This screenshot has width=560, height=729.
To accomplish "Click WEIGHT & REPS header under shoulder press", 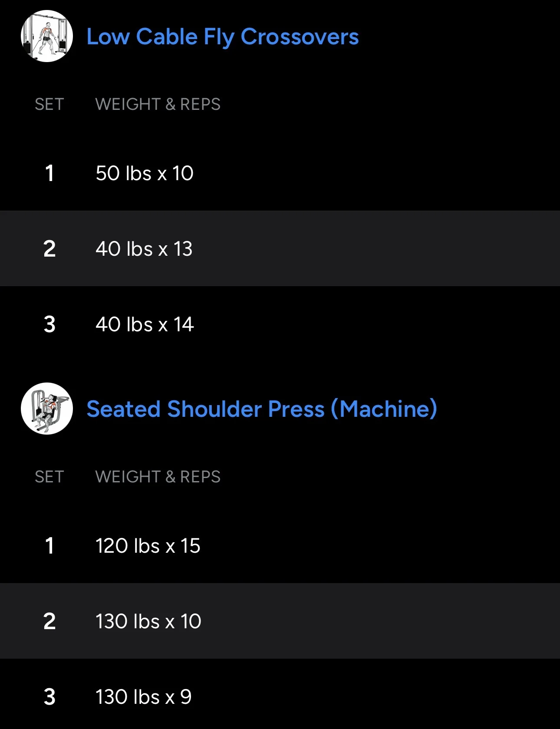I will click(158, 477).
